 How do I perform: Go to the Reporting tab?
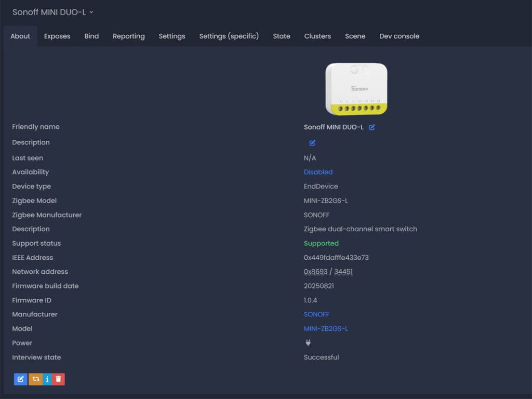(x=129, y=36)
